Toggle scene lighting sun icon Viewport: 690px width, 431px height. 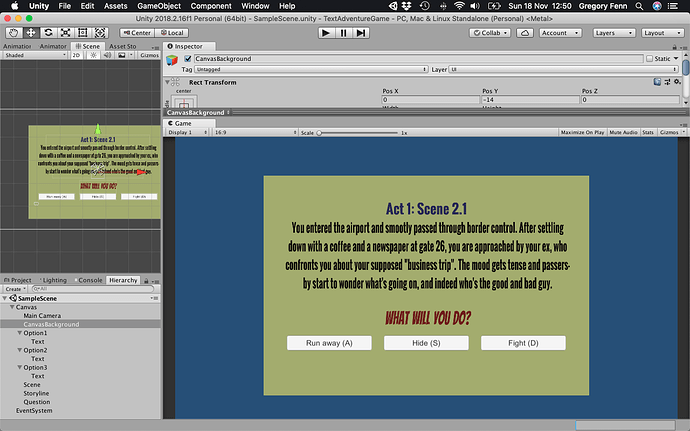coord(93,55)
